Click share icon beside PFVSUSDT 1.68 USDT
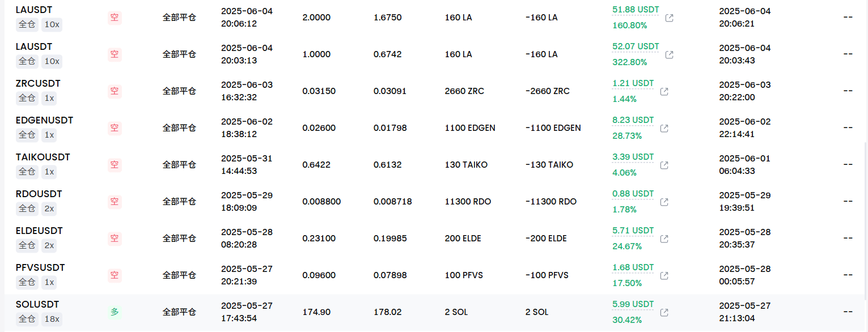 point(664,276)
